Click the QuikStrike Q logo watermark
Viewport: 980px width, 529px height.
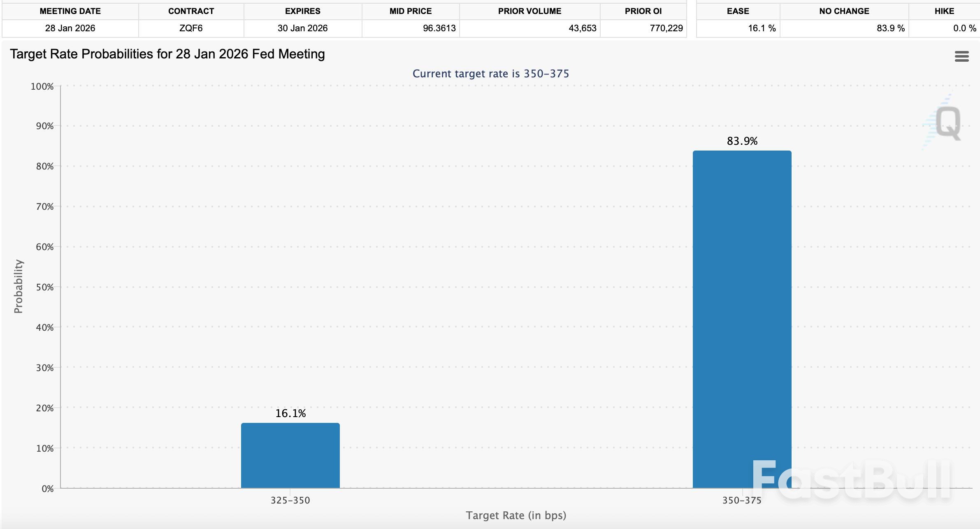(947, 123)
